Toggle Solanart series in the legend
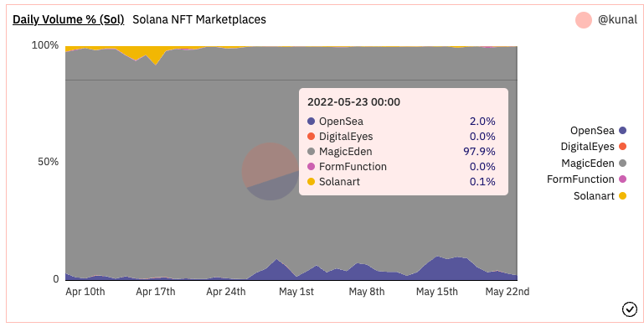Screen dimensions: 644x327 (600, 196)
